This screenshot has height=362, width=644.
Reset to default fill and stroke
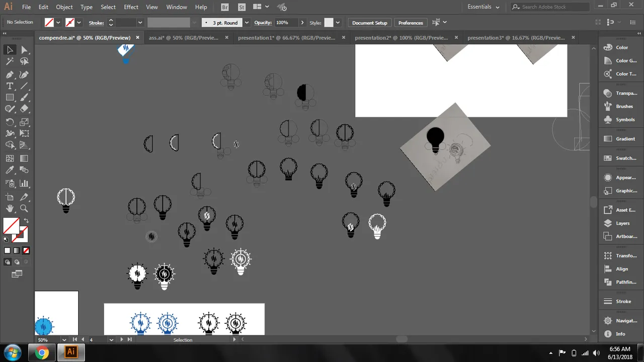[7, 240]
